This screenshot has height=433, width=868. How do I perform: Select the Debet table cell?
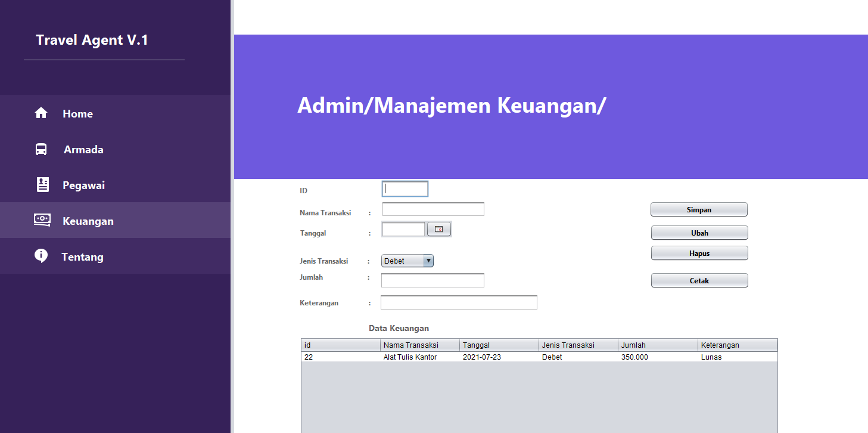578,357
